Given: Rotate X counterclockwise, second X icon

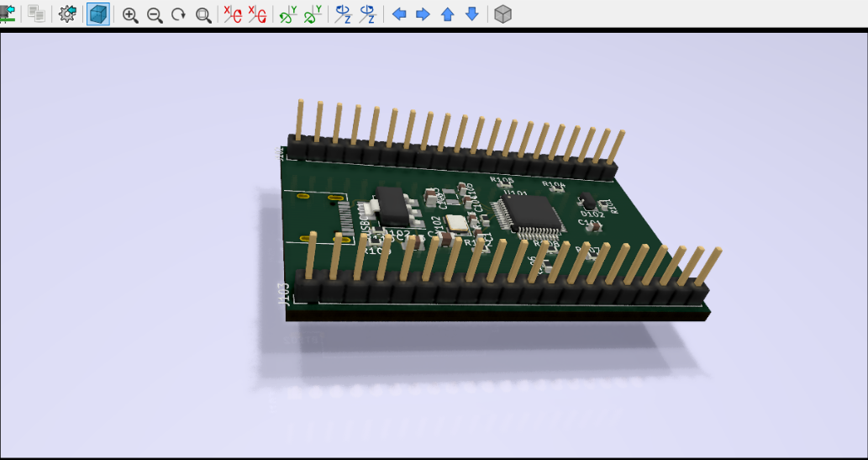Looking at the screenshot, I should click(257, 14).
